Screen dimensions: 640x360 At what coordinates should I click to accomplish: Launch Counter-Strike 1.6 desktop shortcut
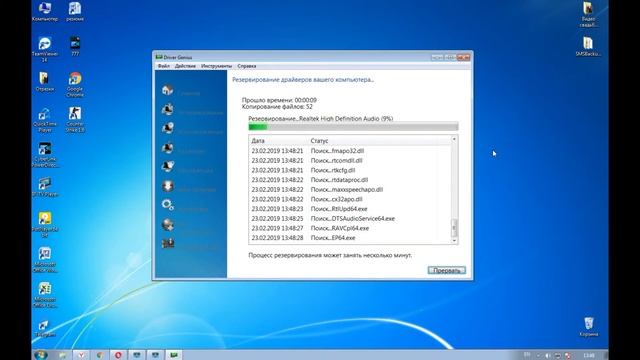coord(75,119)
